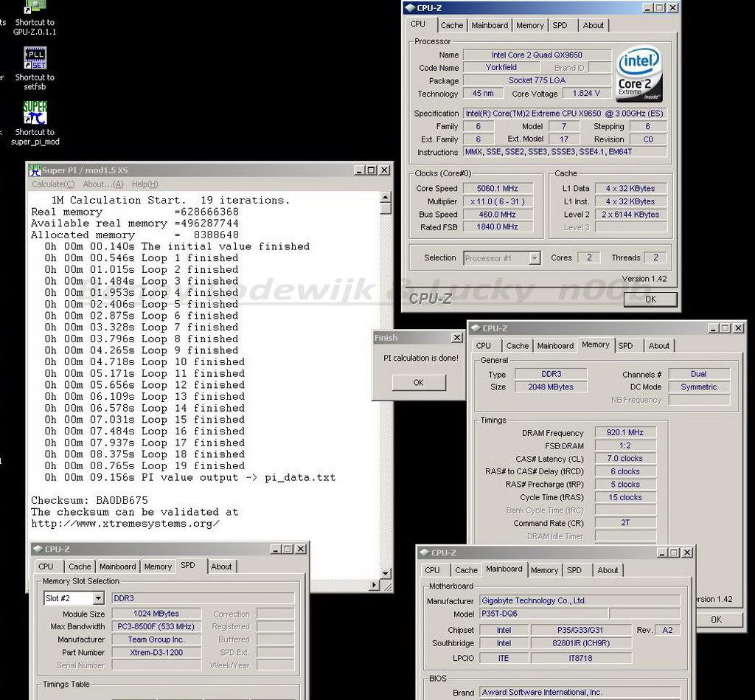Screen dimensions: 755x700
Task: Switch to About tab in Mainboard window
Action: click(608, 570)
